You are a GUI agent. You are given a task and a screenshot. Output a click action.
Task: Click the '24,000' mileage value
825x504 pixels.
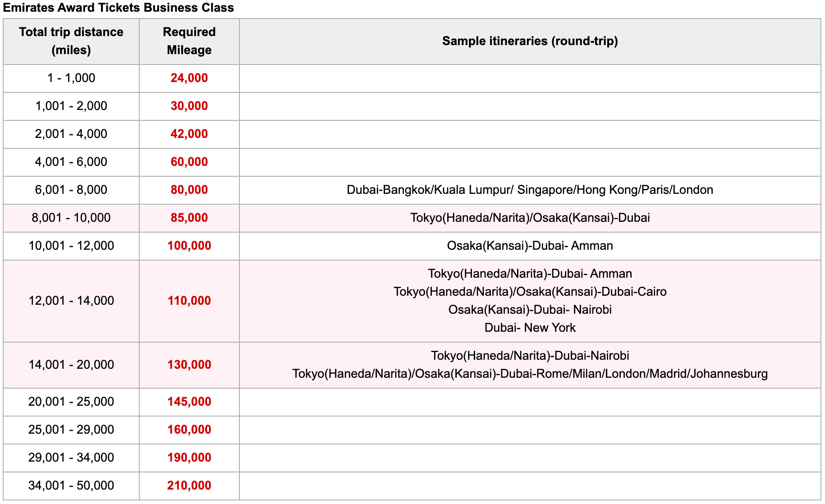pos(189,78)
